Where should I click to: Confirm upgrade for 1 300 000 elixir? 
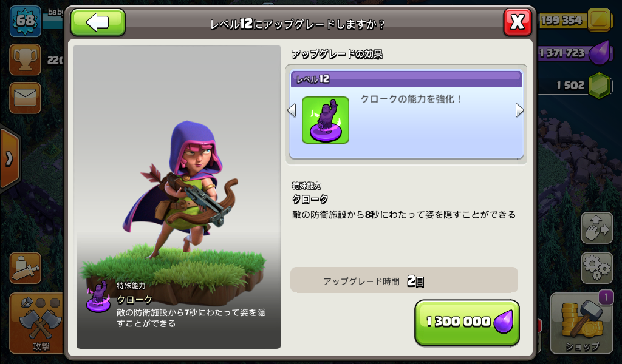(467, 322)
